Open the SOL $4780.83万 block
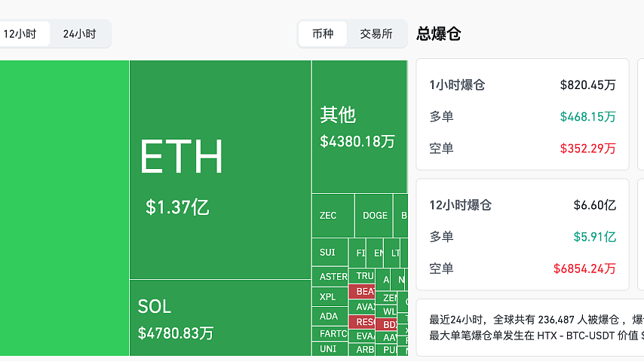The width and height of the screenshot is (644, 362). [220, 318]
